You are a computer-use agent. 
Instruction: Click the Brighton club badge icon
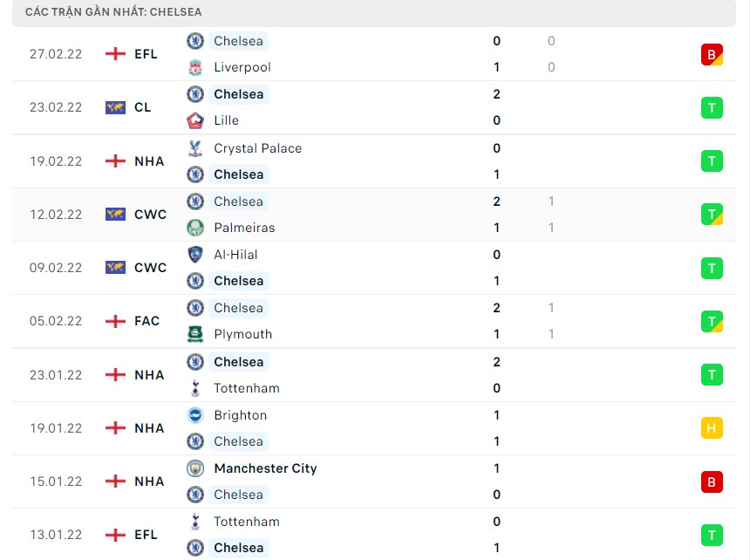(195, 415)
